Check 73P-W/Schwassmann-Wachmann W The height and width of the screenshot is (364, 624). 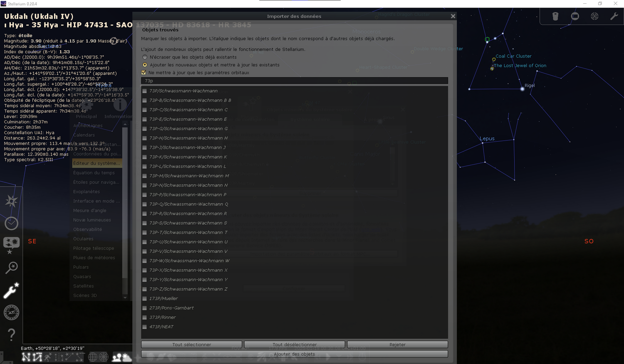coord(145,261)
